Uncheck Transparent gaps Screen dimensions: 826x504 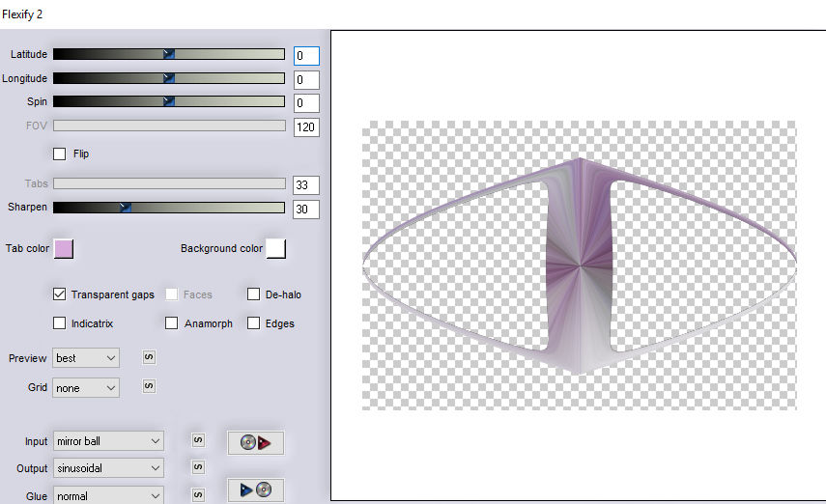click(60, 294)
